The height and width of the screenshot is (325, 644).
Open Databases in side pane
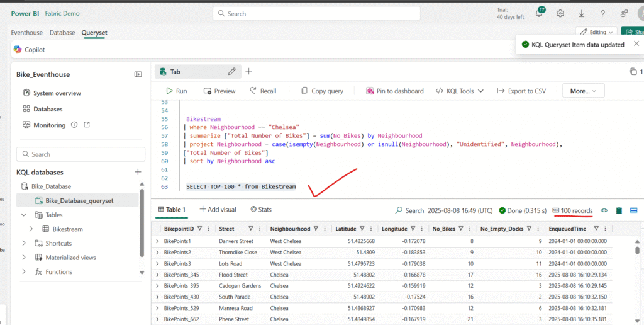[x=43, y=109]
